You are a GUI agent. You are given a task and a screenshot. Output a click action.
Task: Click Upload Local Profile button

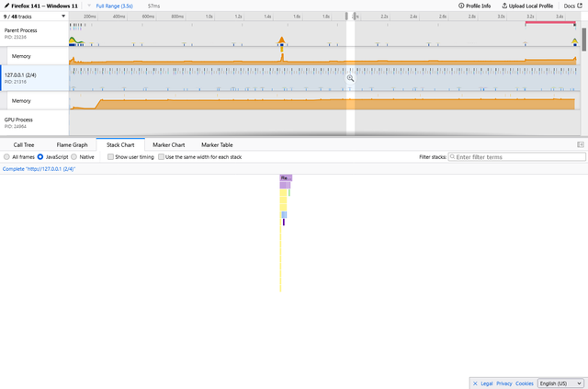tap(527, 6)
